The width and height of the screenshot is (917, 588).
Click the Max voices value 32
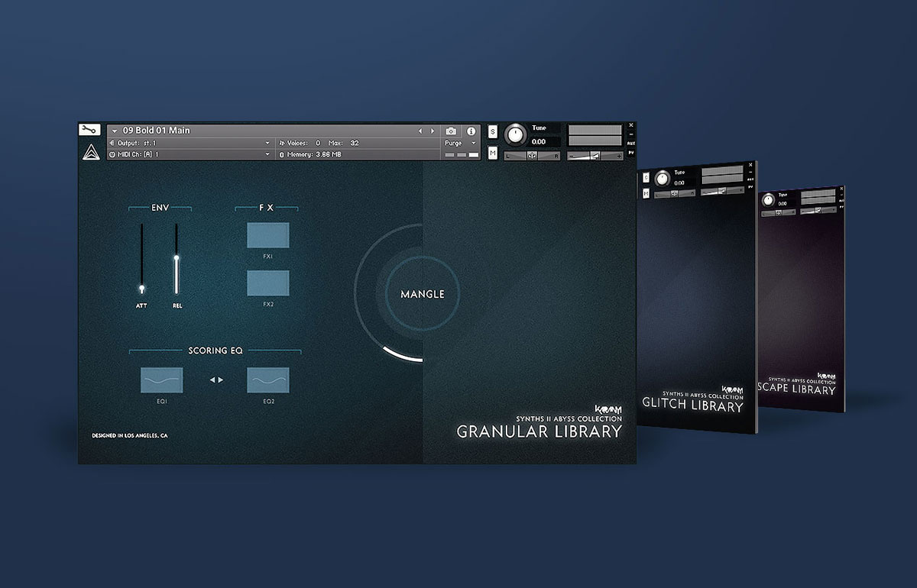click(x=354, y=143)
